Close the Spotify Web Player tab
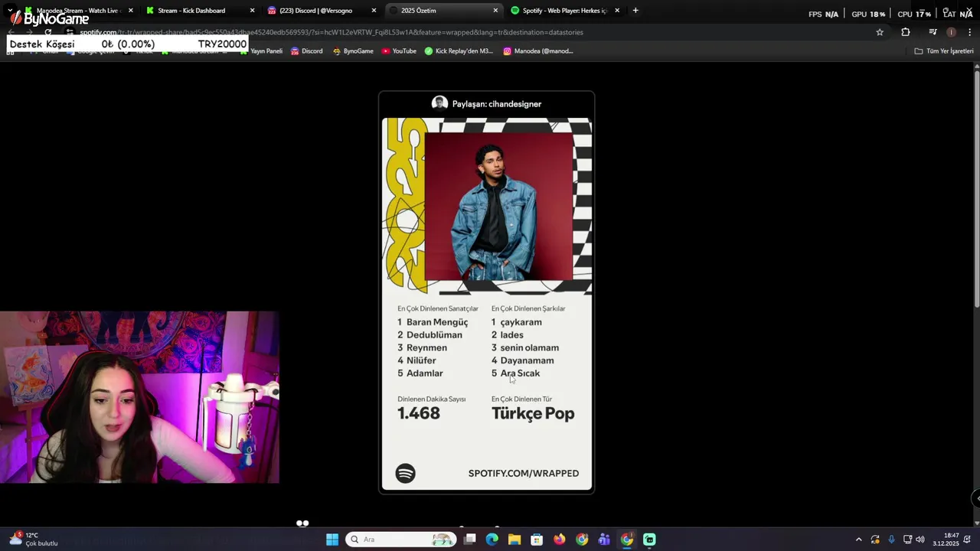This screenshot has height=551, width=980. (617, 11)
